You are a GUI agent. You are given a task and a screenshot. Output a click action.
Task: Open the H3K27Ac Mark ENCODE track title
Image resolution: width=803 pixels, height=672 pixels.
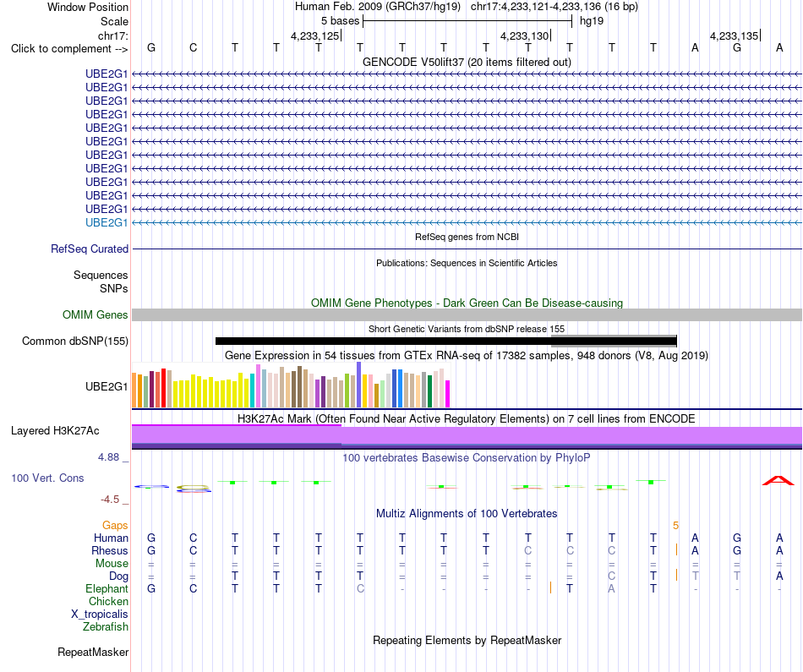pos(467,419)
